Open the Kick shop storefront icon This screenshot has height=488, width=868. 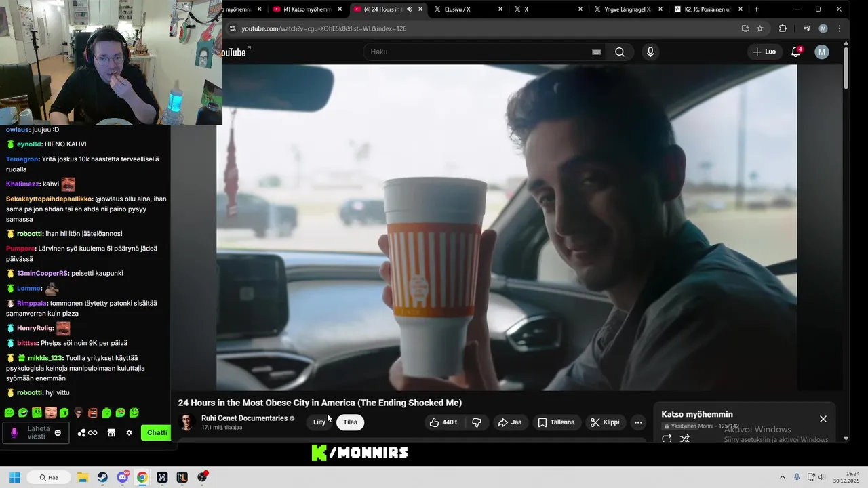click(x=111, y=433)
